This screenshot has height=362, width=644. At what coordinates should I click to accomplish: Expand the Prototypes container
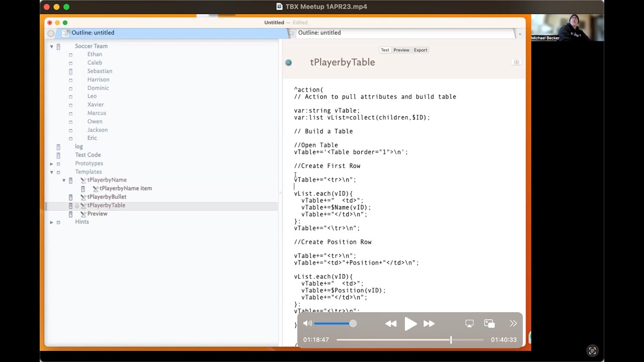[x=51, y=163]
